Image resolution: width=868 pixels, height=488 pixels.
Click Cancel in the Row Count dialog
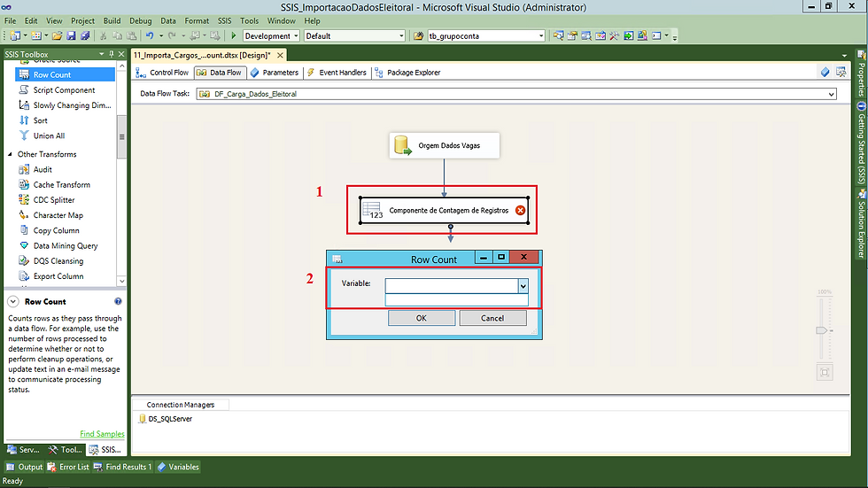coord(492,318)
